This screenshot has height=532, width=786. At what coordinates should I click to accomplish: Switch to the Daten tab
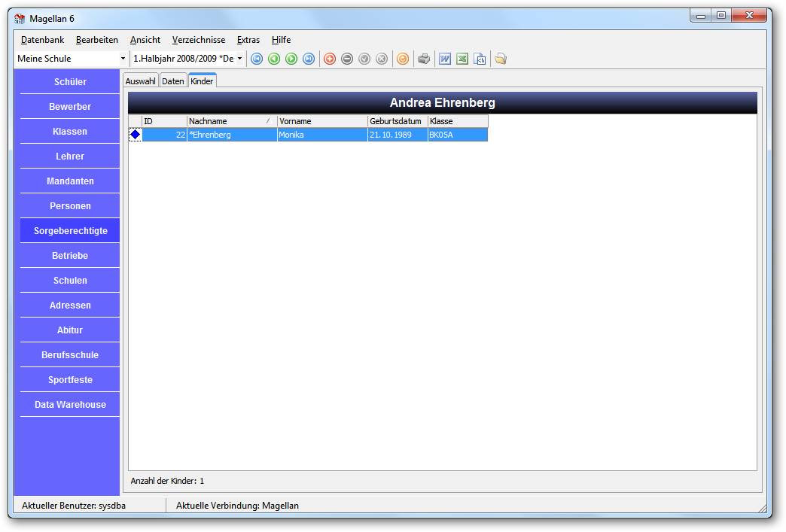pos(173,81)
